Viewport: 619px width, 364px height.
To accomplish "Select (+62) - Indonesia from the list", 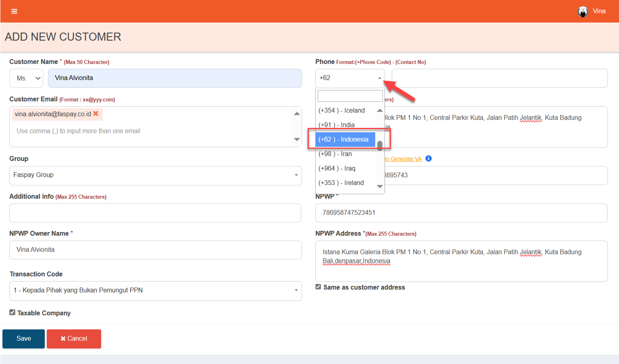I will coord(345,139).
